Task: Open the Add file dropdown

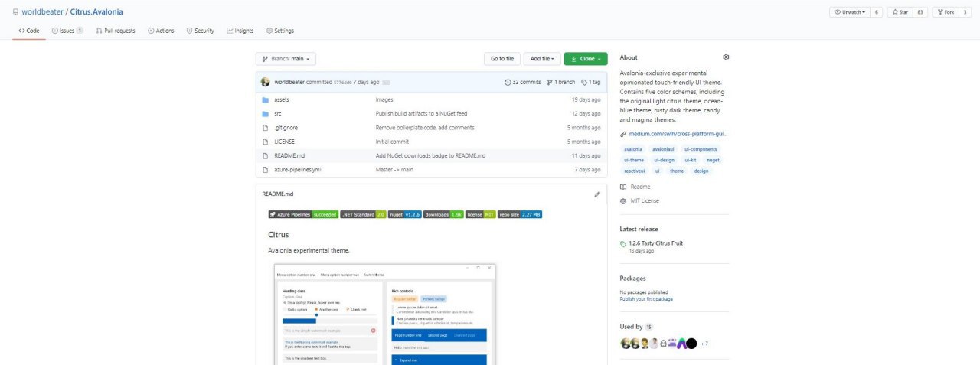Action: [541, 59]
